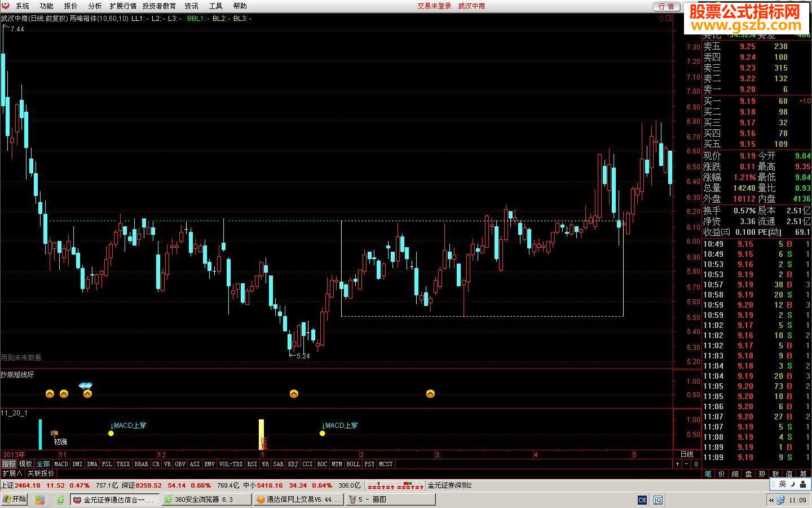Switch to the DMA indicator
812x508 pixels.
92,464
